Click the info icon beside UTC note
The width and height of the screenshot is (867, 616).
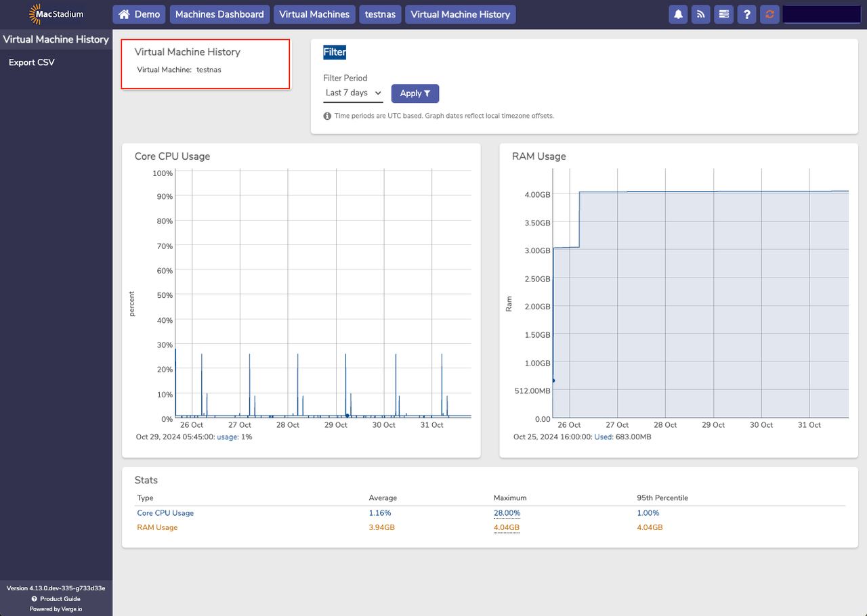[x=327, y=116]
